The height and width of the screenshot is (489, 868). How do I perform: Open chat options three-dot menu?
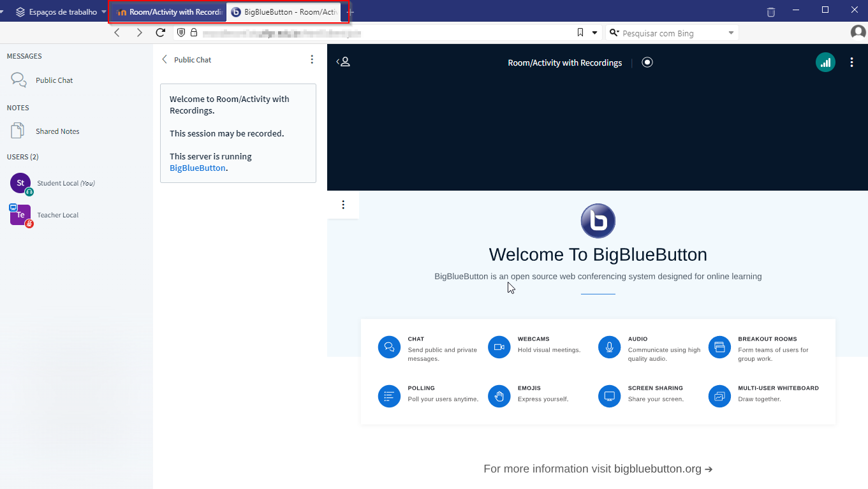(x=312, y=59)
